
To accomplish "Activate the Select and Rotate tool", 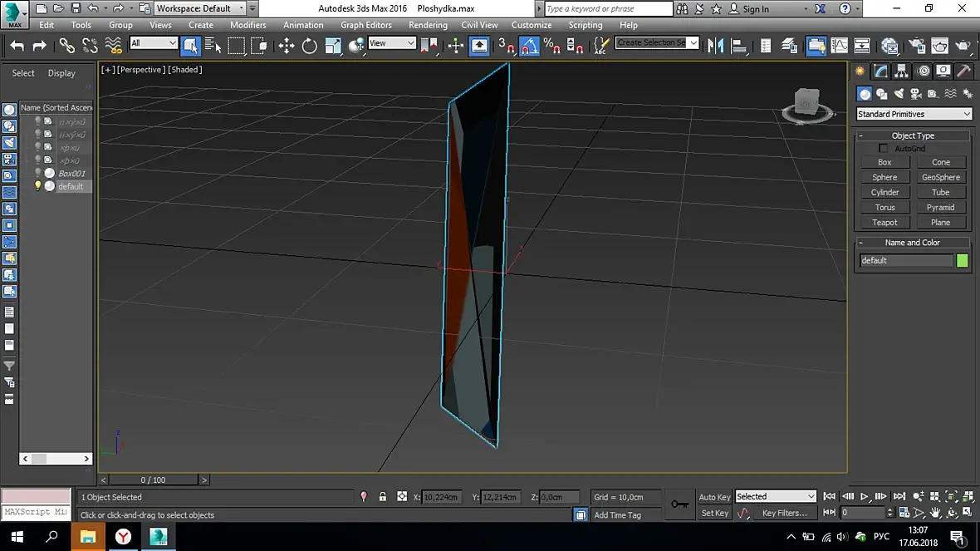I will [x=310, y=46].
